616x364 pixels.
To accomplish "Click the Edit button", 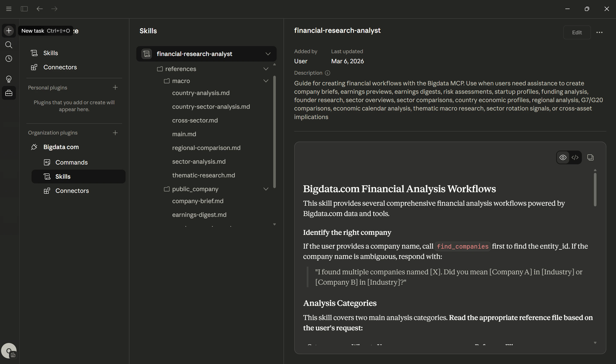I will pyautogui.click(x=577, y=32).
